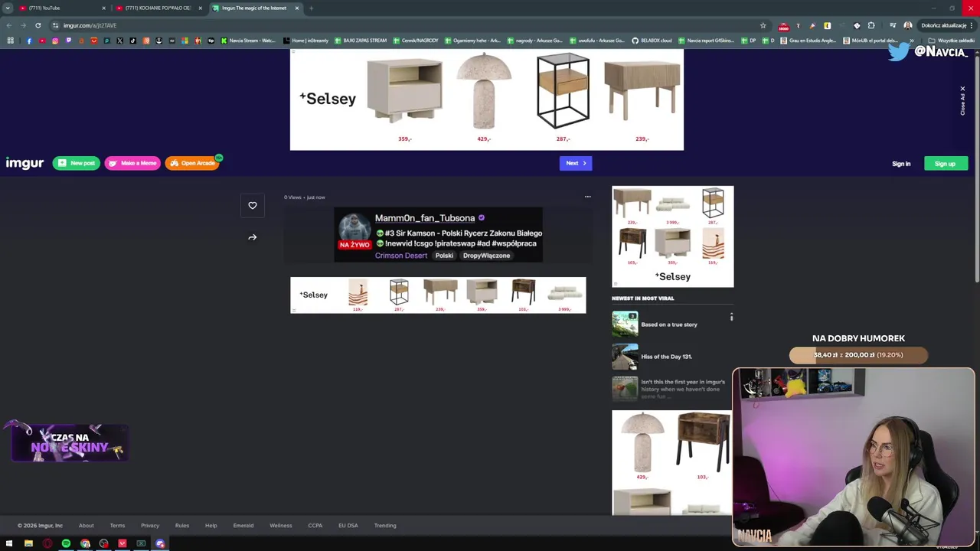Open the Discord icon in the taskbar

[x=160, y=543]
